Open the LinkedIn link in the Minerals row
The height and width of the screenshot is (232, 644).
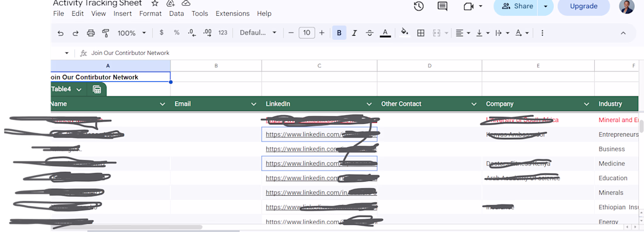(x=321, y=192)
